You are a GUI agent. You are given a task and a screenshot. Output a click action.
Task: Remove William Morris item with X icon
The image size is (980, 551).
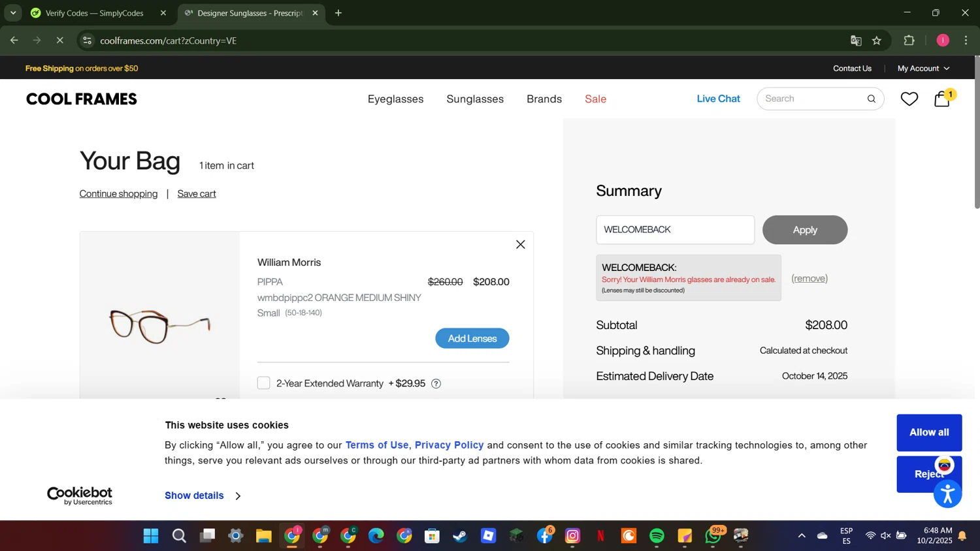click(520, 244)
